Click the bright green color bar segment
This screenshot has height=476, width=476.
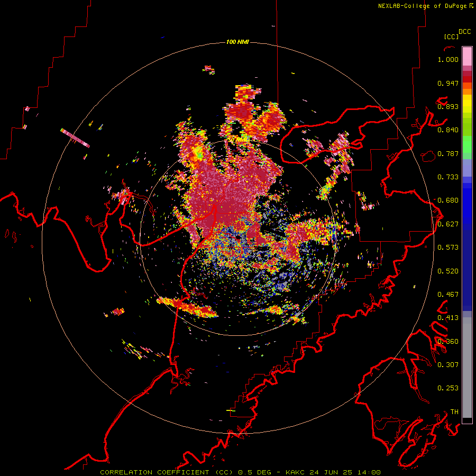(467, 144)
